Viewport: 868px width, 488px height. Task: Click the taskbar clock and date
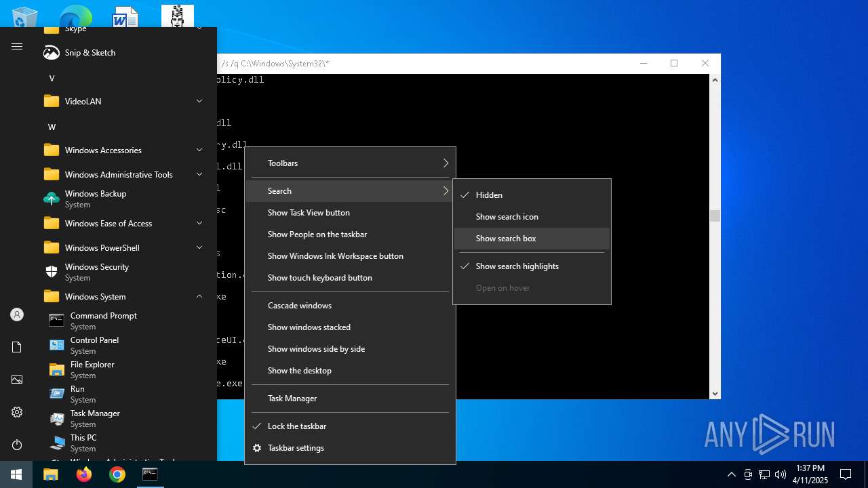coord(810,474)
